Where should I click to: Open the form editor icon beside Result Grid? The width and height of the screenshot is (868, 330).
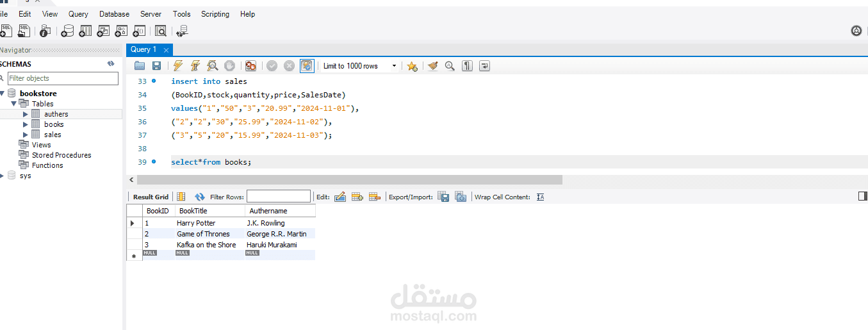[181, 197]
